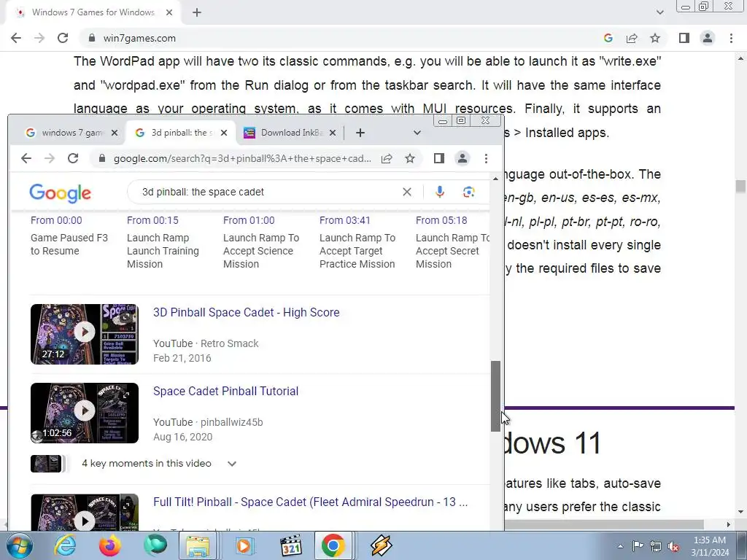747x560 pixels.
Task: Share the Google search page
Action: pos(387,158)
